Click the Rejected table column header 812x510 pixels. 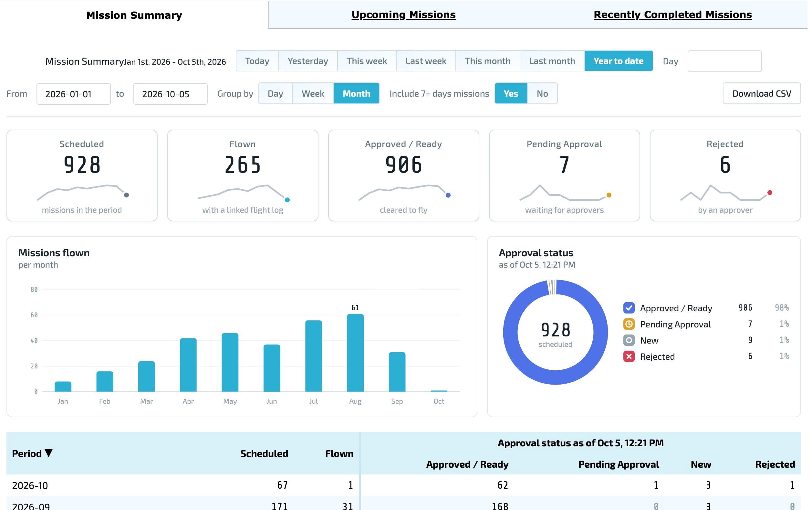click(x=775, y=464)
